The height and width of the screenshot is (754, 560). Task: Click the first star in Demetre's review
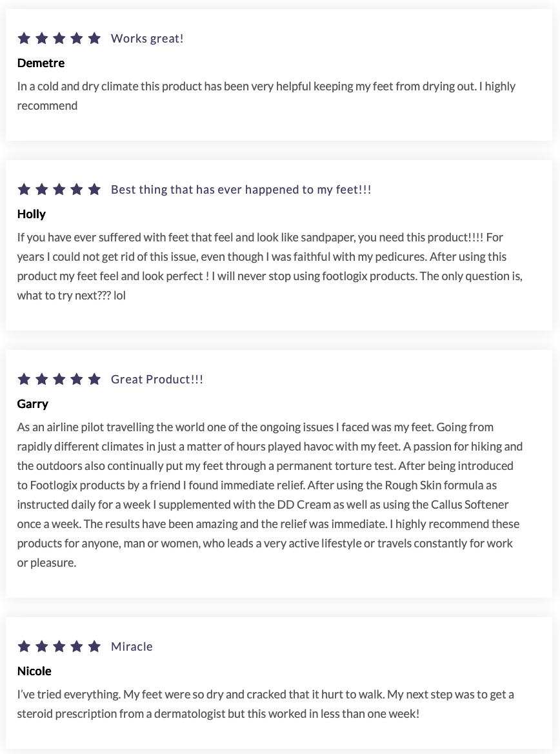tap(25, 38)
